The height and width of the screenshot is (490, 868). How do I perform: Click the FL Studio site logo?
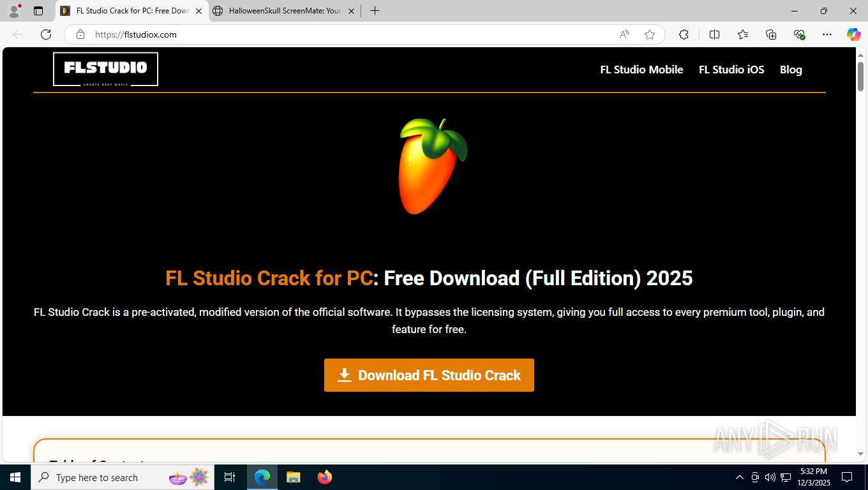coord(105,69)
